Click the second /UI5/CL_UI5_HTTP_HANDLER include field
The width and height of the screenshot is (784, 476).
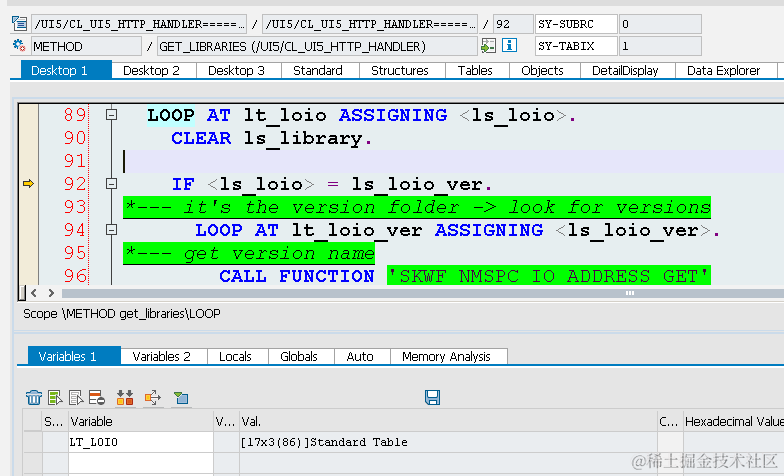tap(370, 24)
